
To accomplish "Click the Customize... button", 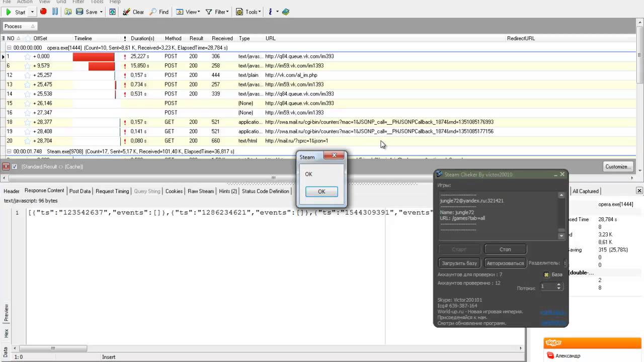I will click(617, 166).
